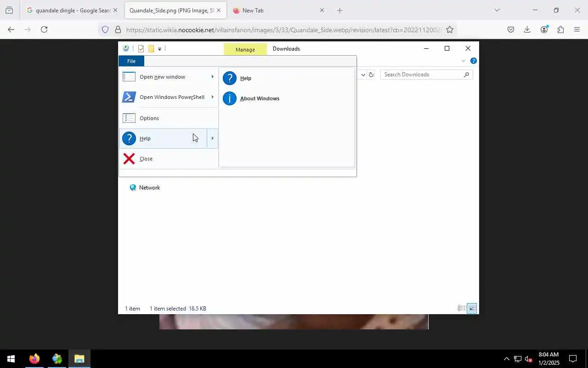Click the tracking protection shield icon
Image resolution: width=588 pixels, height=368 pixels.
[105, 29]
